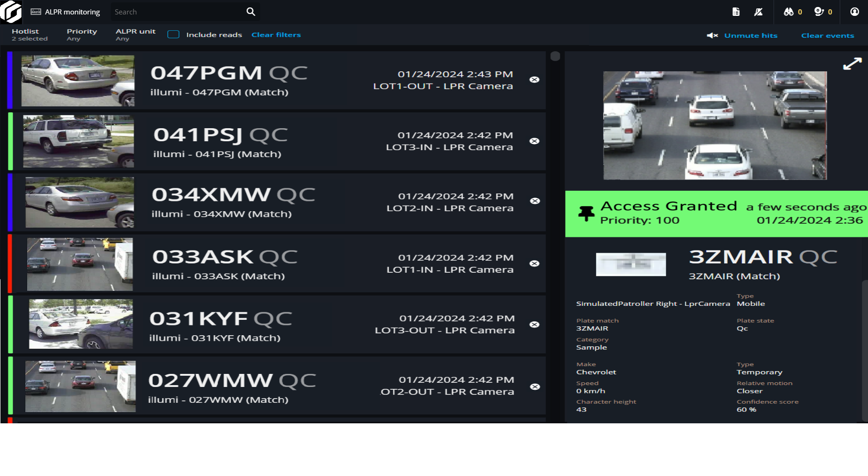Click the muted speaker icon
Viewport: 868px width, 476px height.
click(712, 35)
